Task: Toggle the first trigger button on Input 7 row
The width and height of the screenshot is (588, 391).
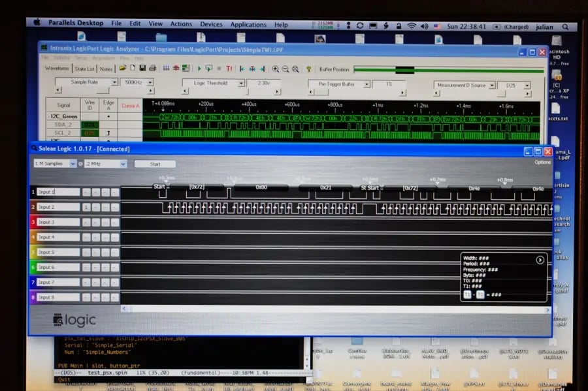Action: tap(86, 283)
